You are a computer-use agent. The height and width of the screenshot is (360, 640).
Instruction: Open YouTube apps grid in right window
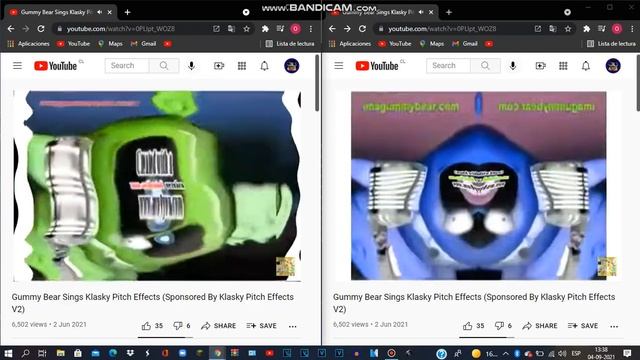[x=563, y=66]
